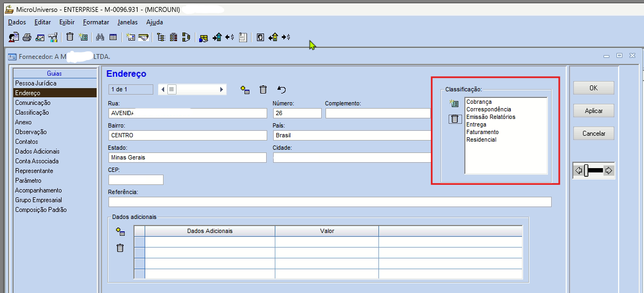
Task: Click the person-with-document toolbar icon
Action: pos(13,37)
